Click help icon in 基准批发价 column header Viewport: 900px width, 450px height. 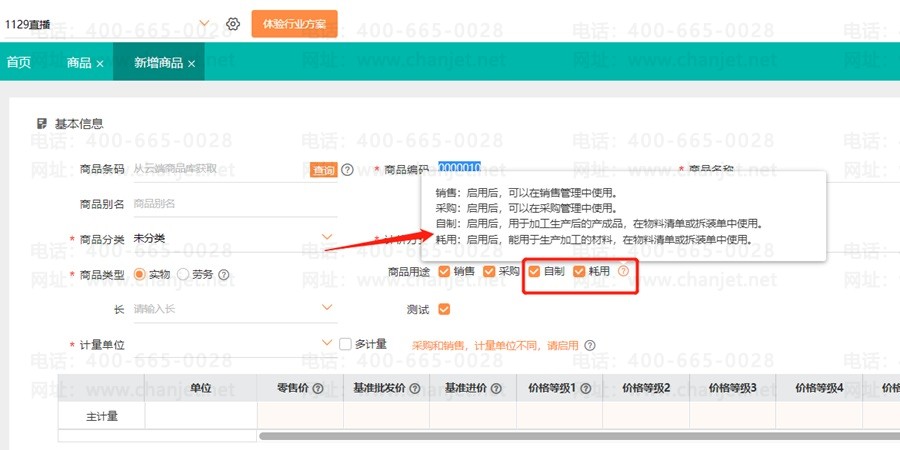tap(414, 389)
